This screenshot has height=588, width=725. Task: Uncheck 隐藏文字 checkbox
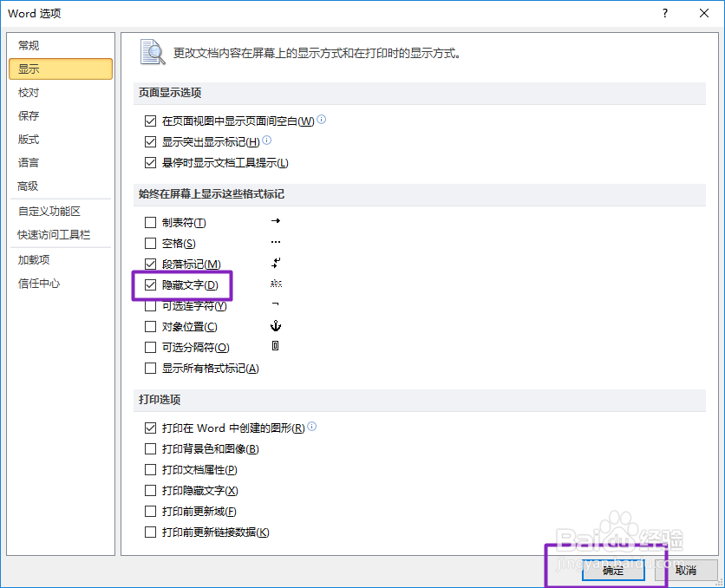tap(150, 284)
